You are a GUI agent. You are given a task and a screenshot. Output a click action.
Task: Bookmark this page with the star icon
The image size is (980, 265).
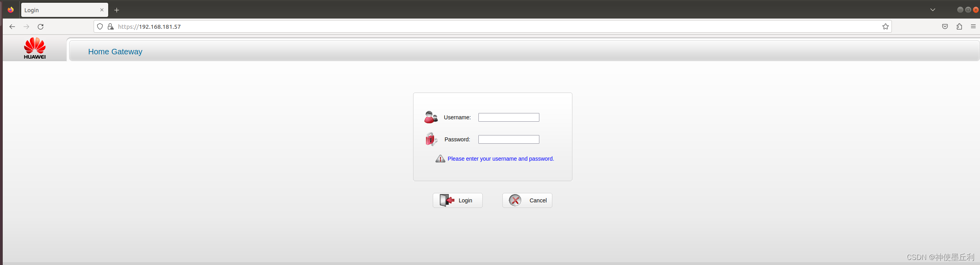pyautogui.click(x=885, y=26)
